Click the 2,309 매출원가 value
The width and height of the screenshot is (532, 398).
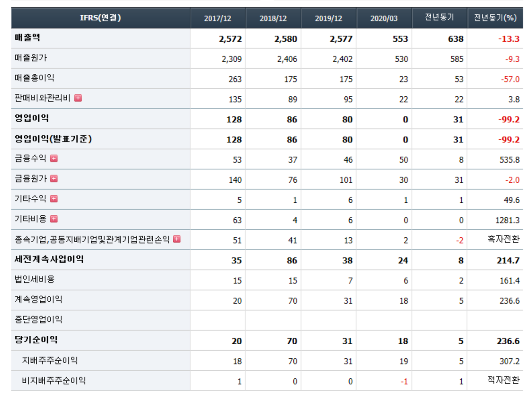pos(232,60)
